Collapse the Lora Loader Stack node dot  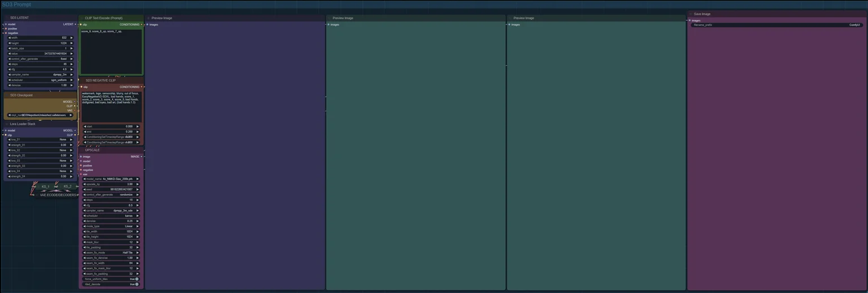(x=7, y=124)
